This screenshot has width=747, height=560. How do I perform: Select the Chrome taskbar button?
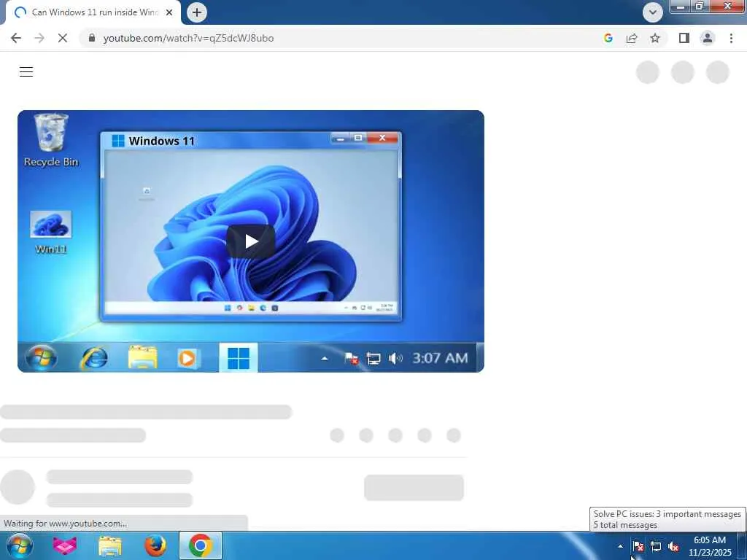coord(201,545)
